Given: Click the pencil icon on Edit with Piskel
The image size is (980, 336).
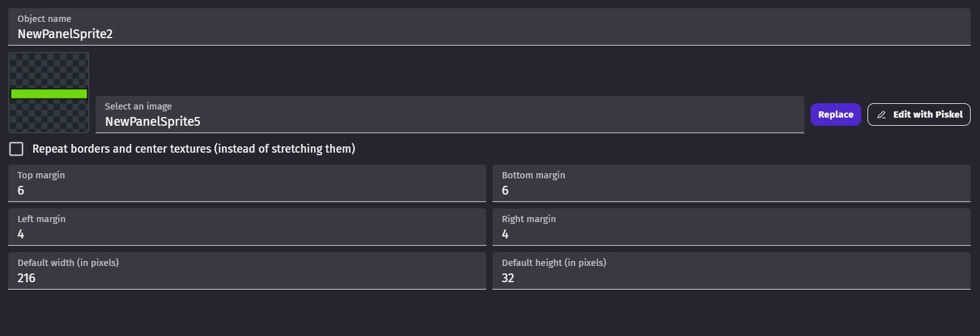Looking at the screenshot, I should (x=882, y=115).
